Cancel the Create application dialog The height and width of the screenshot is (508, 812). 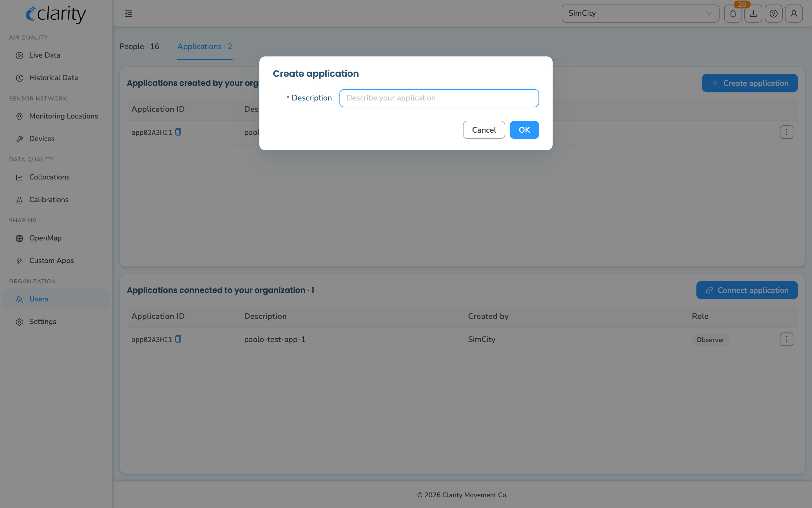484,130
